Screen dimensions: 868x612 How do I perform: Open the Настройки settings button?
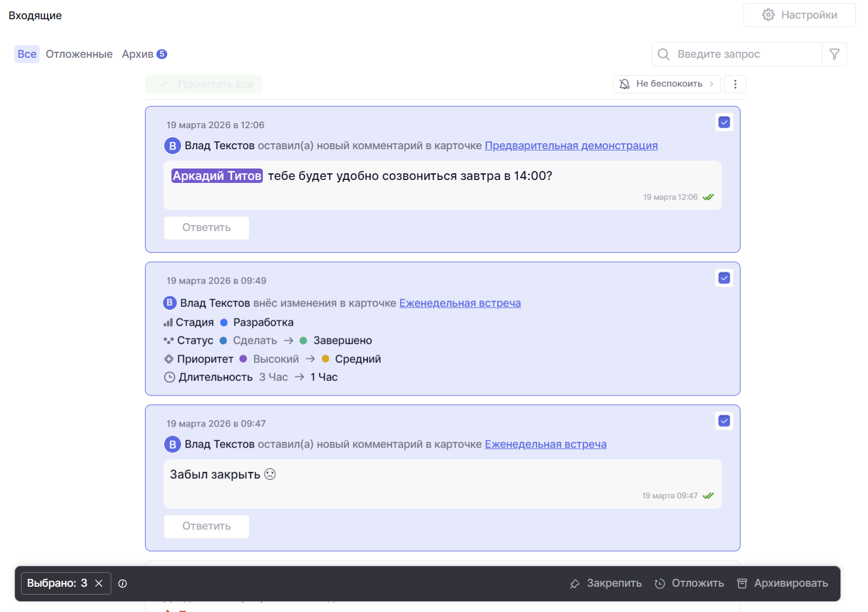click(799, 15)
